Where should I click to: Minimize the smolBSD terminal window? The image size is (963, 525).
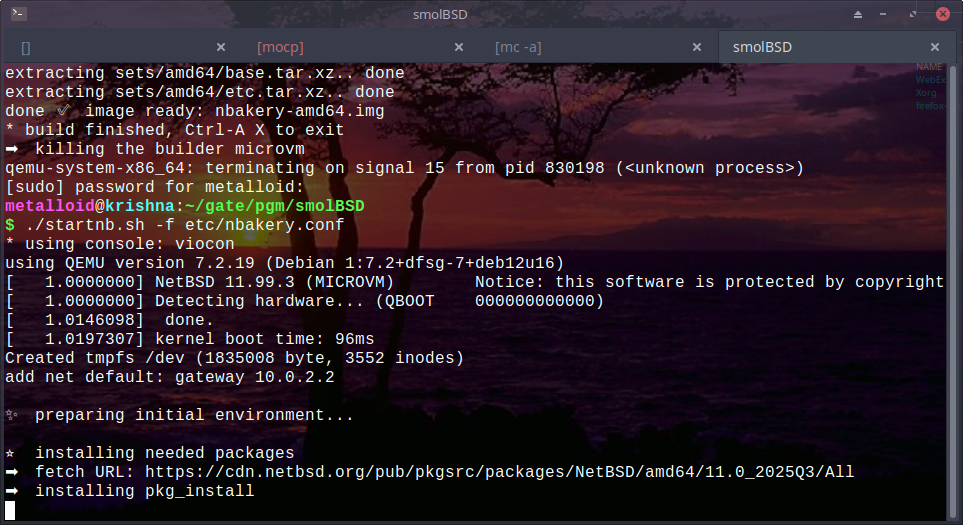click(884, 14)
